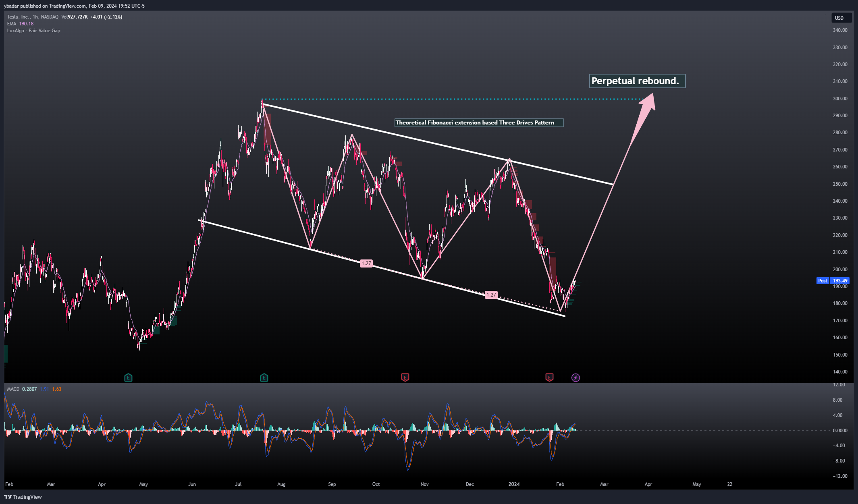Viewport: 858px width, 504px height.
Task: Click the blue 1.91 MACD value
Action: 44,389
